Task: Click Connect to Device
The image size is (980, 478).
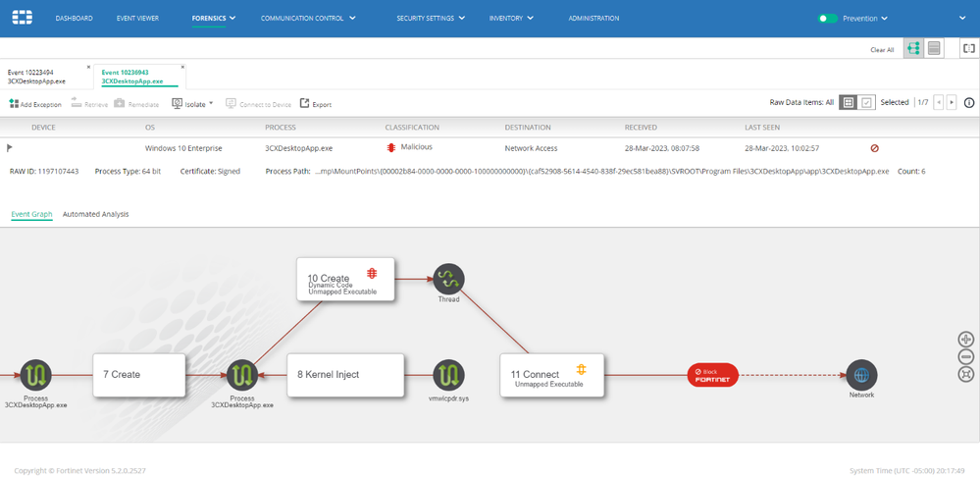Action: point(258,104)
